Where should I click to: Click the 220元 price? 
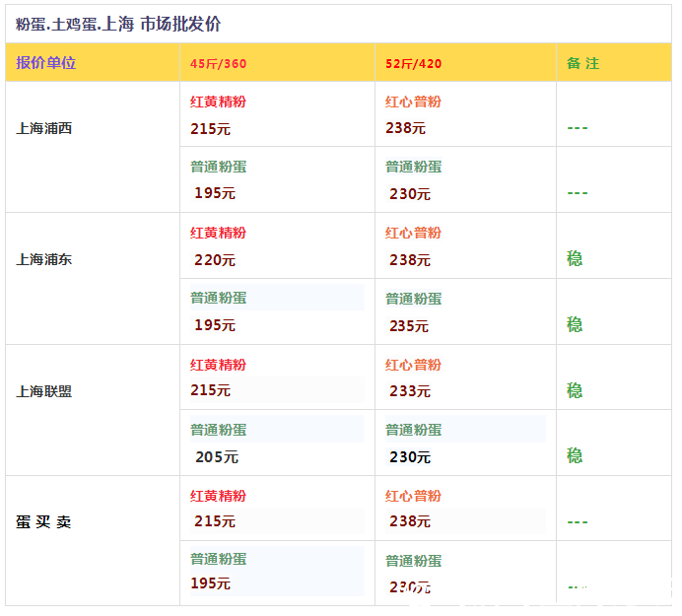215,260
